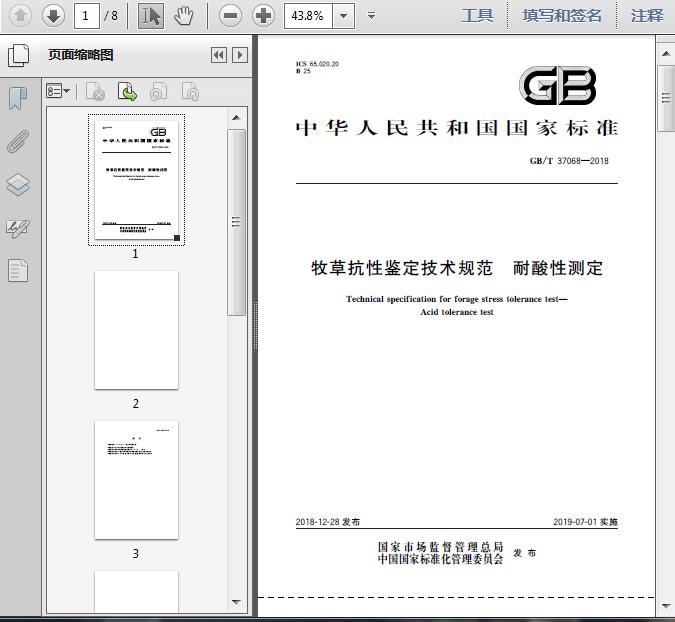Open the bookmarks panel

[x=18, y=99]
